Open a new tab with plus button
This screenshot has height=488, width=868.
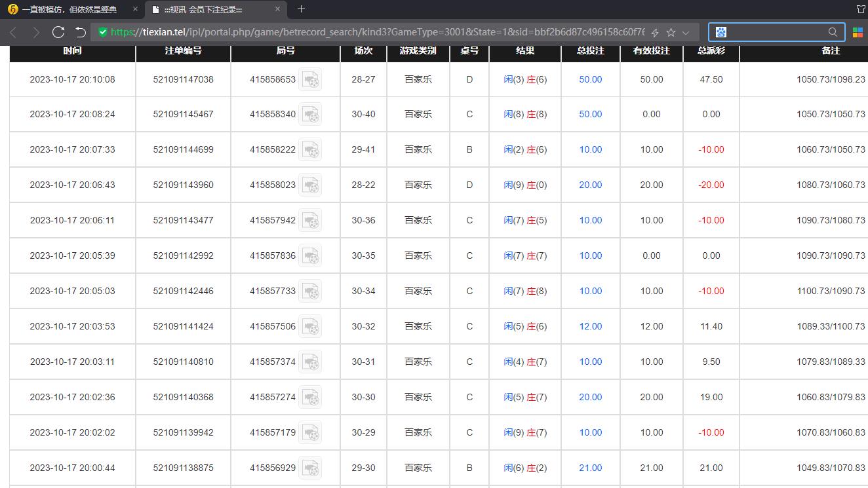301,9
